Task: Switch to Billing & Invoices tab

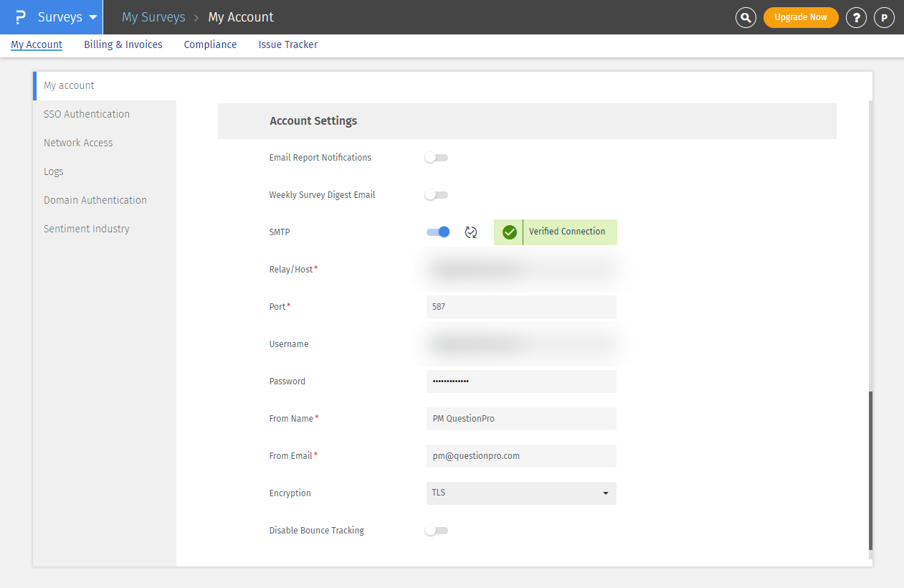Action: (123, 44)
